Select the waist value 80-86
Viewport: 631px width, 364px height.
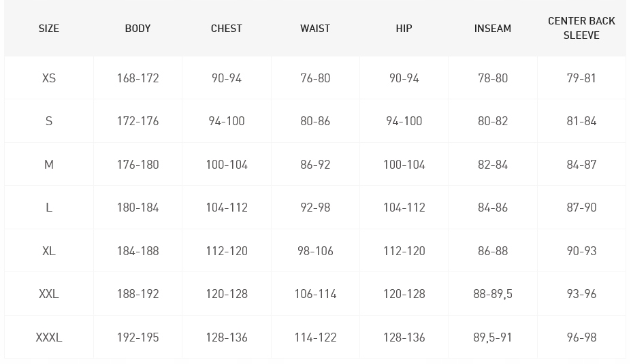pyautogui.click(x=315, y=121)
